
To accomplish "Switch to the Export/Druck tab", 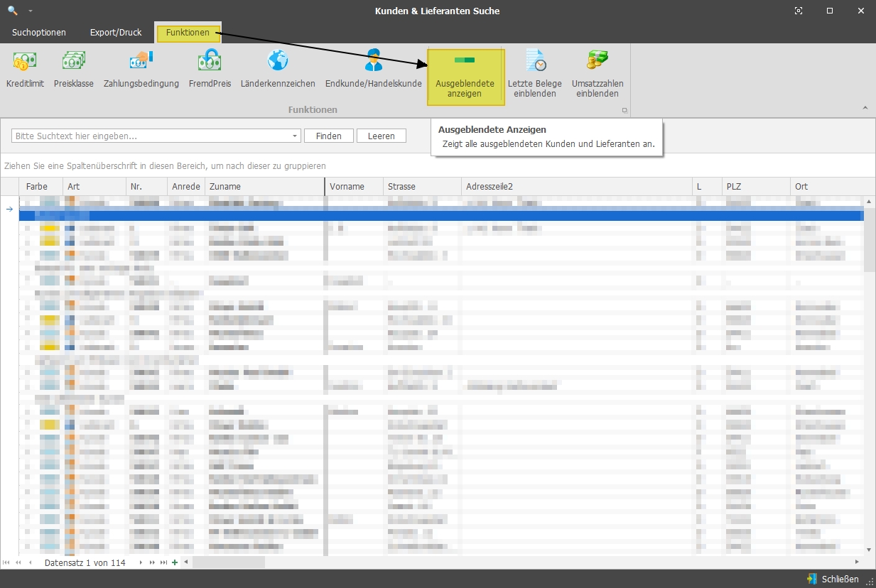I will tap(116, 33).
